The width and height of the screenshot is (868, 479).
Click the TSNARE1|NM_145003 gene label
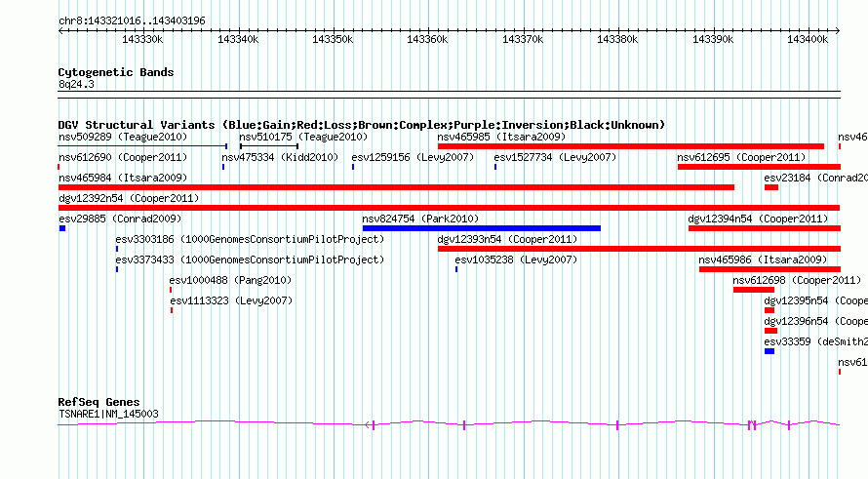point(108,414)
